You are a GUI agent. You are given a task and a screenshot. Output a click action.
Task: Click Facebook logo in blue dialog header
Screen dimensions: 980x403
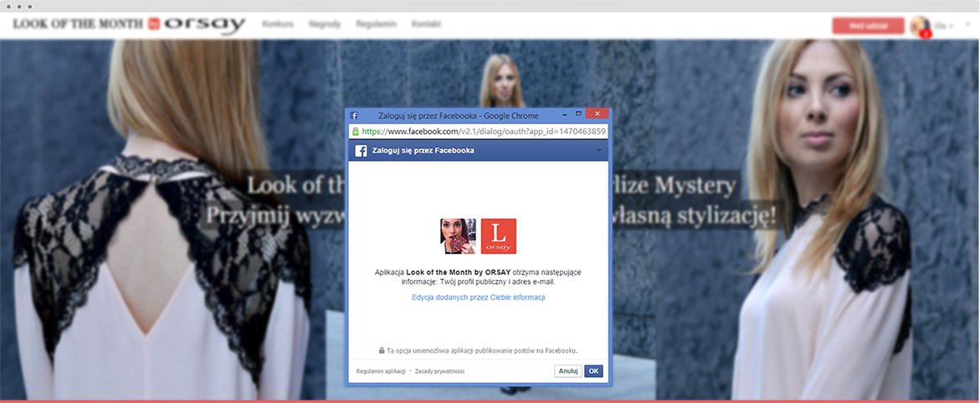pyautogui.click(x=361, y=151)
